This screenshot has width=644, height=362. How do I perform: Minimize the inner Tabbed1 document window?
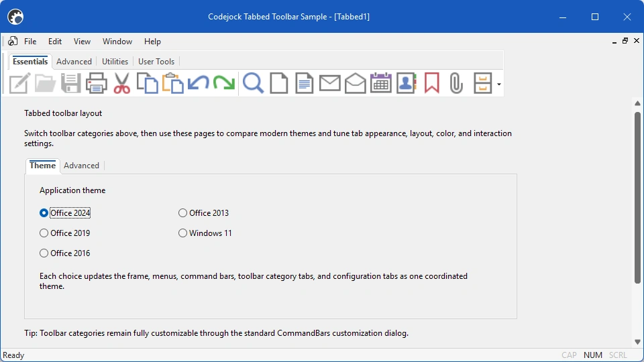point(614,41)
